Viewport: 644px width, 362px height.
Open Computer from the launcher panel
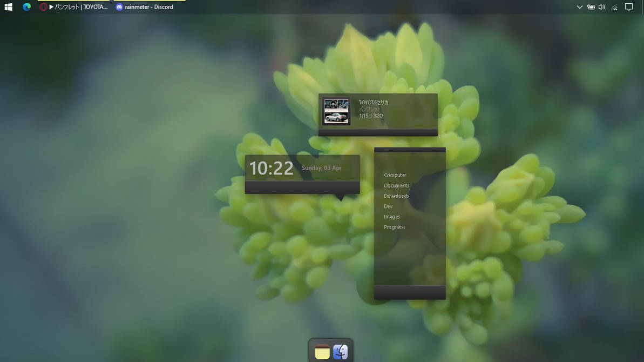(395, 175)
